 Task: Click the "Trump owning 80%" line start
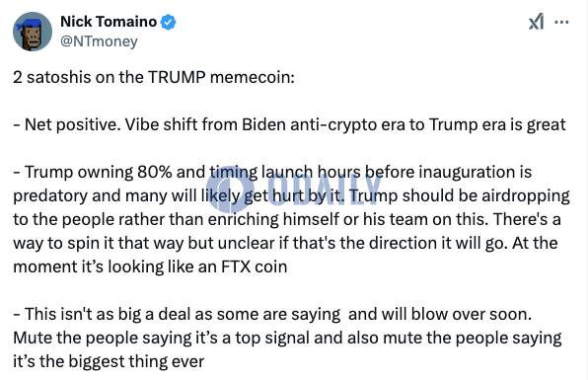click(x=272, y=172)
